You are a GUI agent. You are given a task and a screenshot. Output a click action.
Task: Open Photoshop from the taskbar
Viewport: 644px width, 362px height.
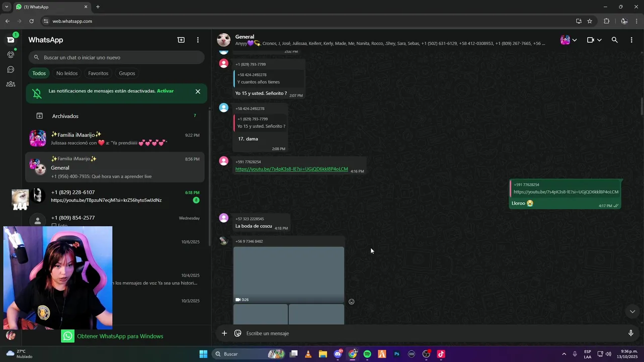click(396, 354)
